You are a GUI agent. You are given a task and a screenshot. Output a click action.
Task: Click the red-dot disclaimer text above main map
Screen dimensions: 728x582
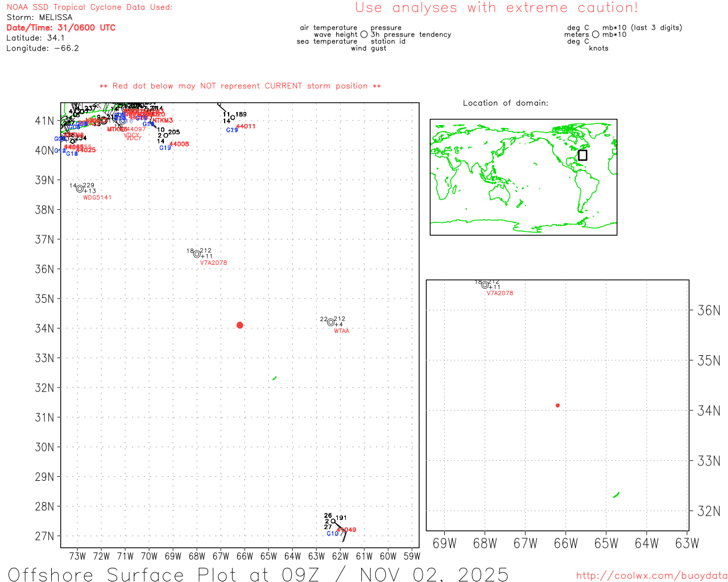click(240, 86)
